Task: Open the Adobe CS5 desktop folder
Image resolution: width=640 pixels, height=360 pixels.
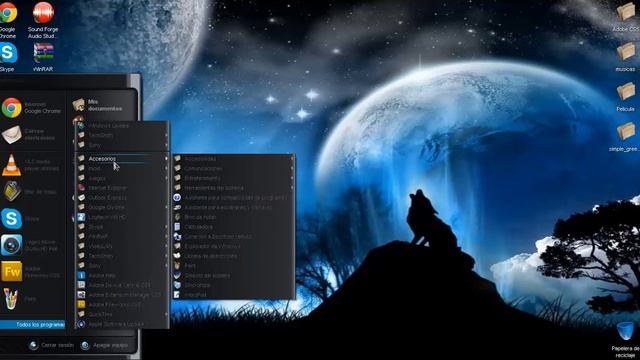Action: tap(625, 17)
